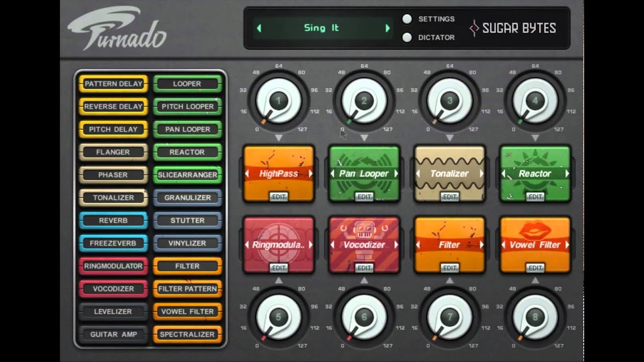Switch Ringmodulator slot to previous effect
This screenshot has height=362, width=644.
click(x=247, y=245)
